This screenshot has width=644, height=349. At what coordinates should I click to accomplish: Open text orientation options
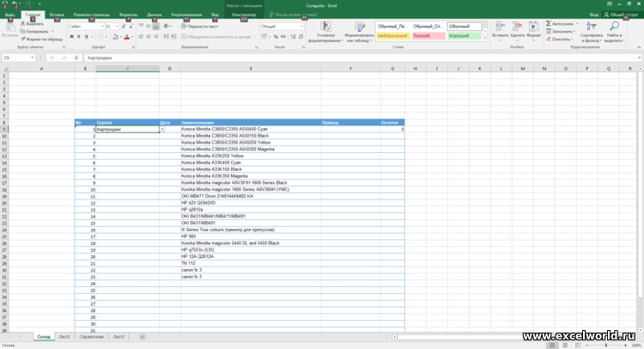pyautogui.click(x=167, y=27)
